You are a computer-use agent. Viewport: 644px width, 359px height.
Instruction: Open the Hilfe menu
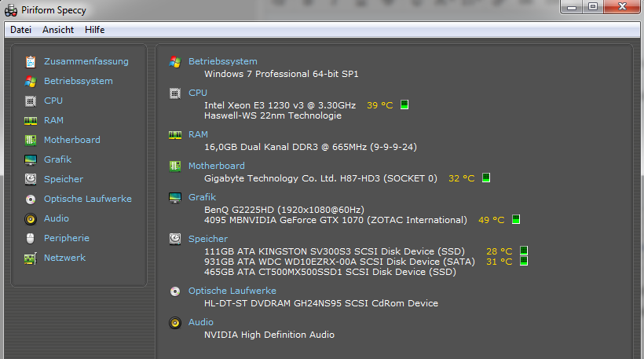pyautogui.click(x=94, y=30)
